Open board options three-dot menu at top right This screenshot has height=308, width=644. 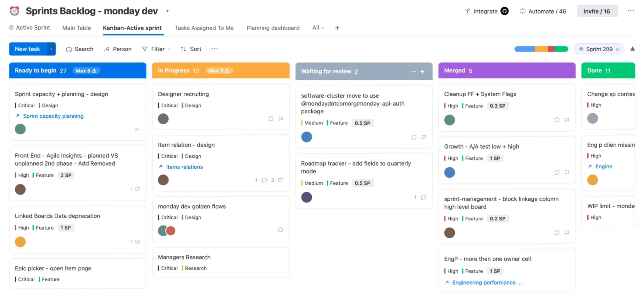[631, 11]
